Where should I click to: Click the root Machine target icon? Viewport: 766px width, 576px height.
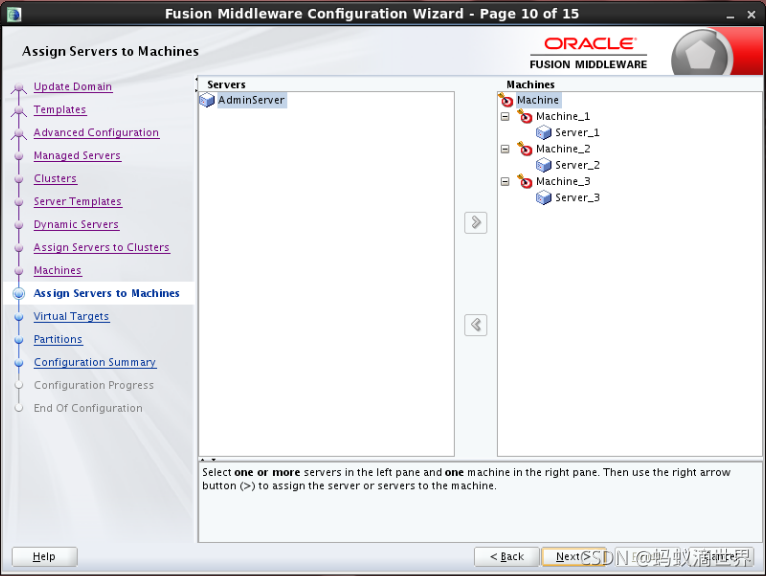tap(506, 100)
